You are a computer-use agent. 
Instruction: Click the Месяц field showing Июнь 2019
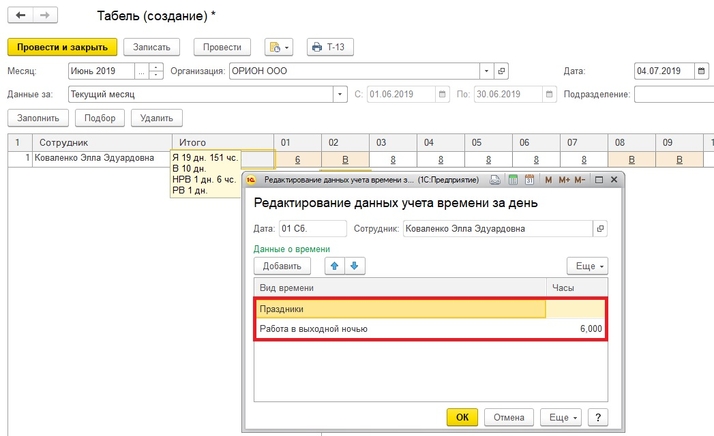click(x=106, y=71)
